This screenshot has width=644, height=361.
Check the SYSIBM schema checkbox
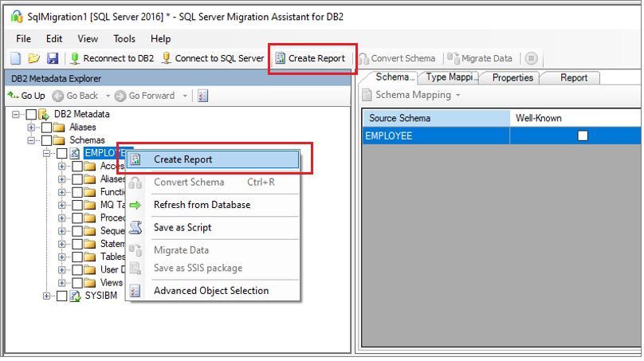point(62,296)
